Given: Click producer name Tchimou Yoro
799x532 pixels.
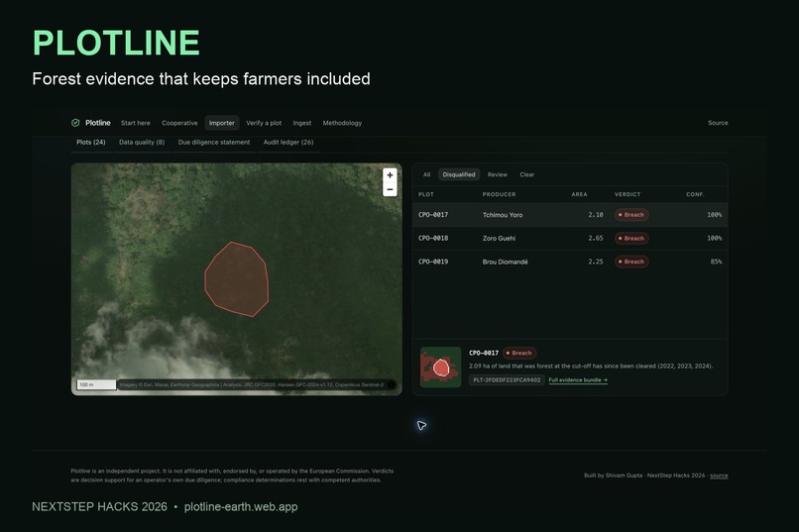Looking at the screenshot, I should pos(503,215).
